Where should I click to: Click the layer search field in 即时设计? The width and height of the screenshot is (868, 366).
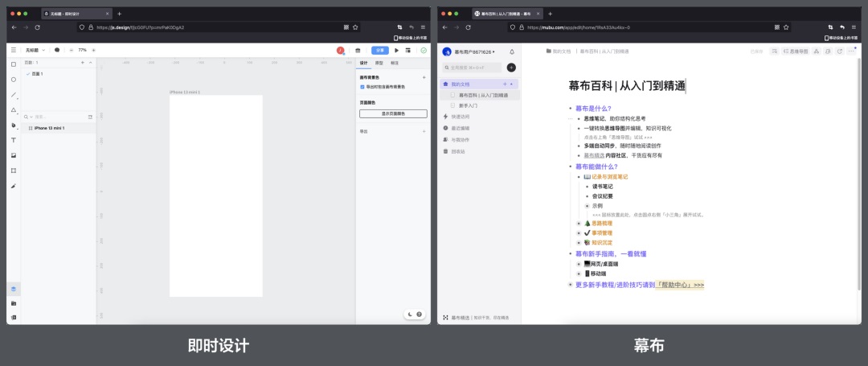point(59,117)
